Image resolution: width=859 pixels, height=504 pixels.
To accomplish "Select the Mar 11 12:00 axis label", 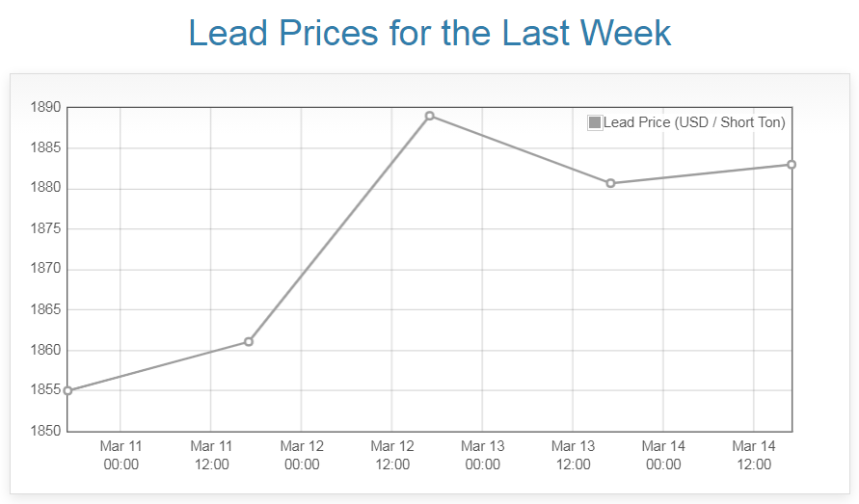I will [211, 455].
